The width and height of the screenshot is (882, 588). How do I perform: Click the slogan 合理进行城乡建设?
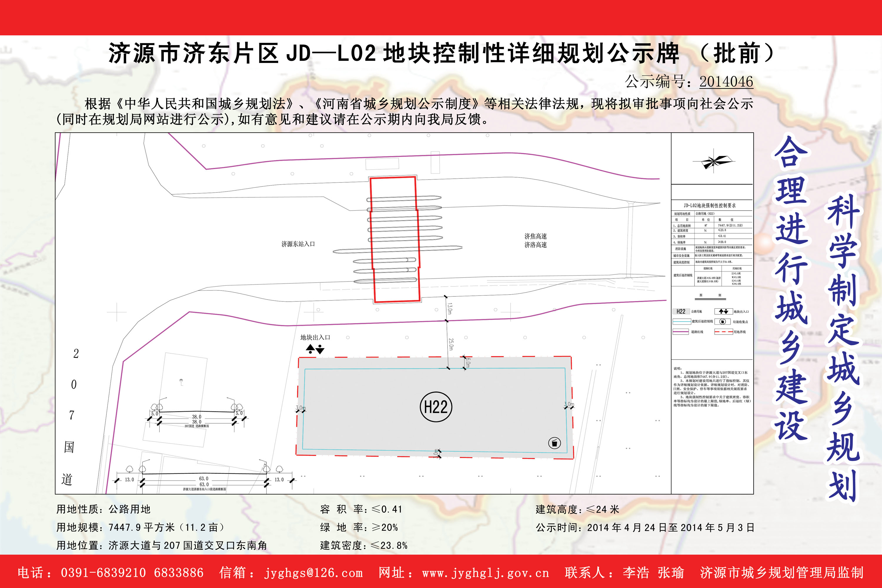point(791,288)
